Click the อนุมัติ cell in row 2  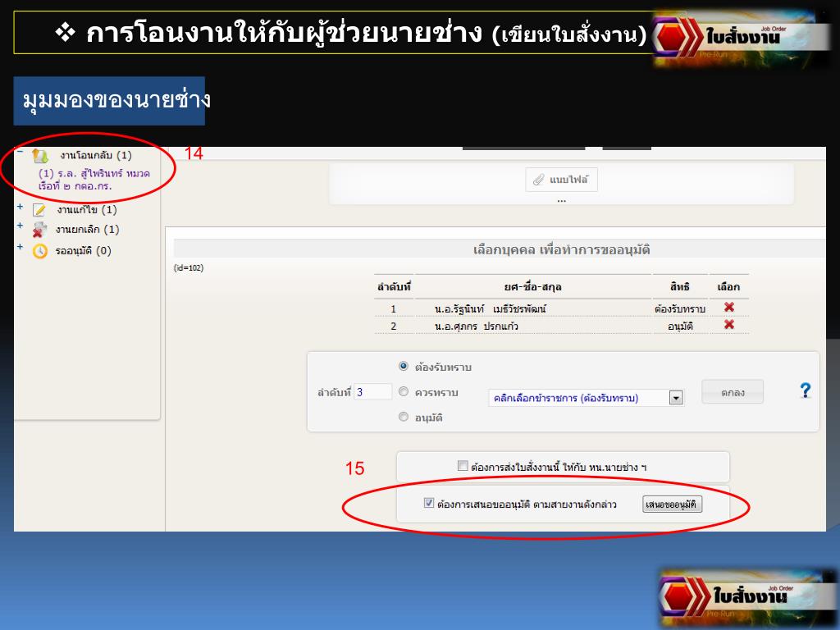pyautogui.click(x=680, y=326)
